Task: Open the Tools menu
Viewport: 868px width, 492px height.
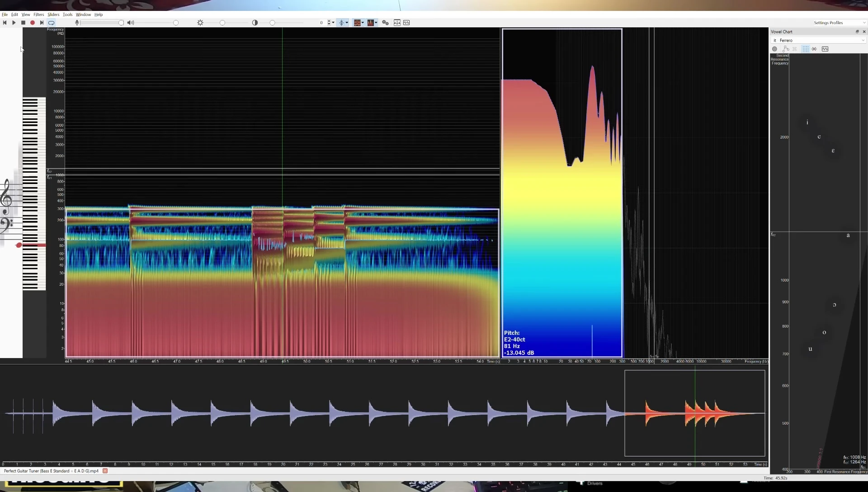Action: (67, 14)
